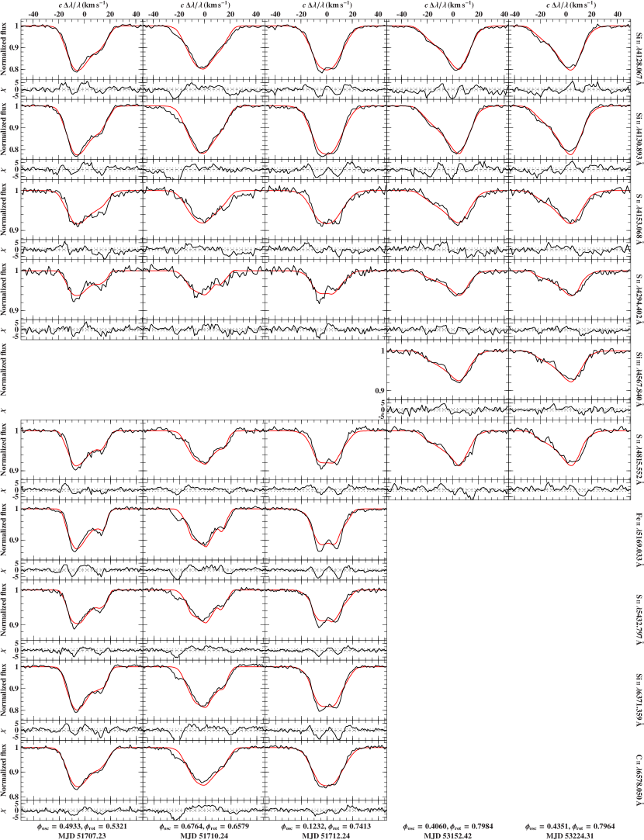Click the 'Fe II λ5169.033 Å' line label
The height and width of the screenshot is (840, 644).
638,538
